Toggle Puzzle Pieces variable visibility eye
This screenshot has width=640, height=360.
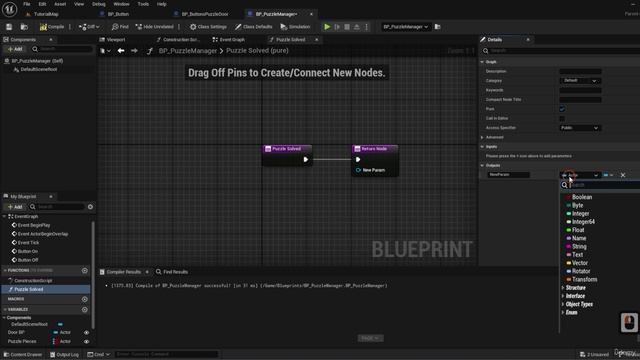tap(87, 341)
